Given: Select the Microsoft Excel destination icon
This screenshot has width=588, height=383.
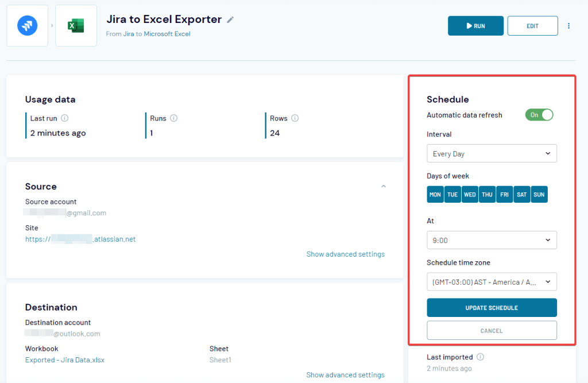Looking at the screenshot, I should pos(76,25).
